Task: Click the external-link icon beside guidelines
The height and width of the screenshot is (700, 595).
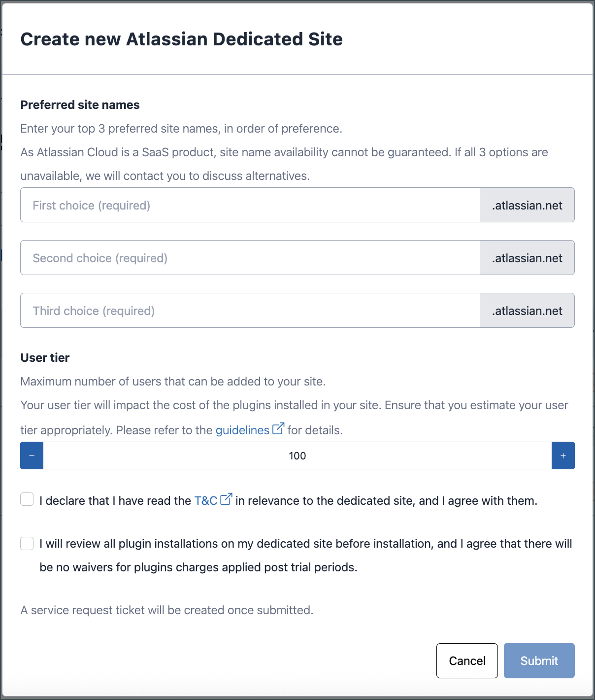Action: tap(278, 428)
